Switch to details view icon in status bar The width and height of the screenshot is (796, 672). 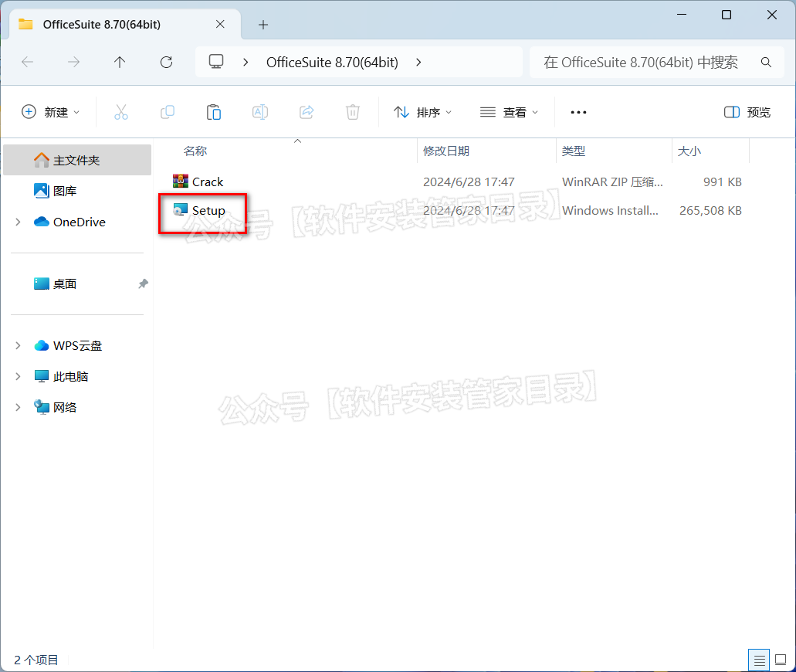tap(759, 660)
